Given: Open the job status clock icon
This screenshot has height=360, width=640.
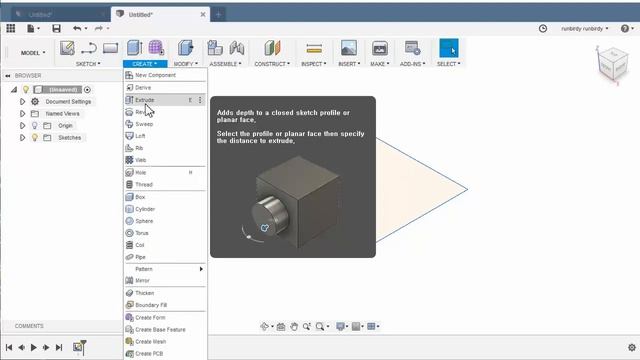Looking at the screenshot, I should tap(543, 28).
